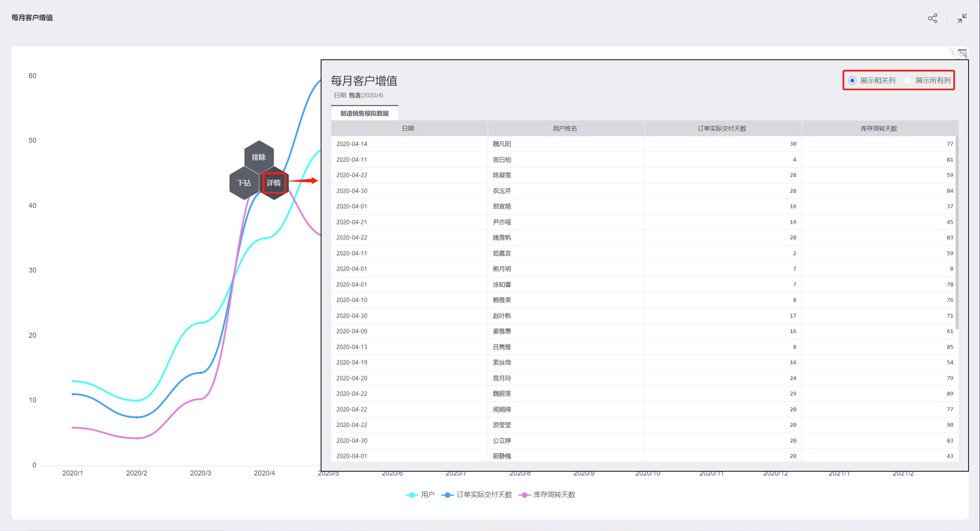Screen dimensions: 980x531
Task: Click the table view corner icon
Action: (x=962, y=53)
